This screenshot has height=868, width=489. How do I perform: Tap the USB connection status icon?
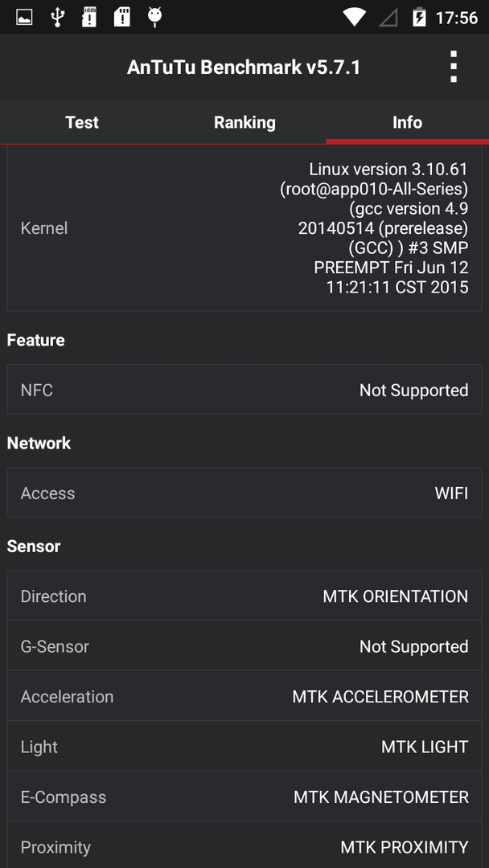pos(57,17)
